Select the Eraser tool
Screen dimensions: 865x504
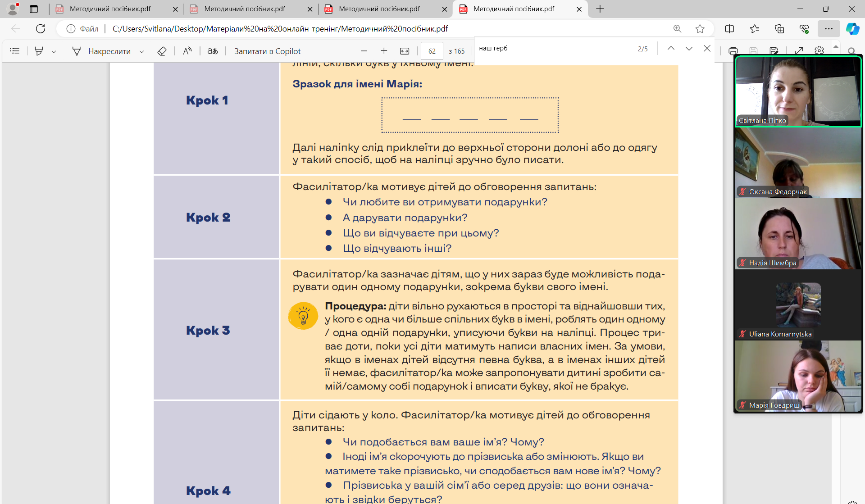(162, 51)
